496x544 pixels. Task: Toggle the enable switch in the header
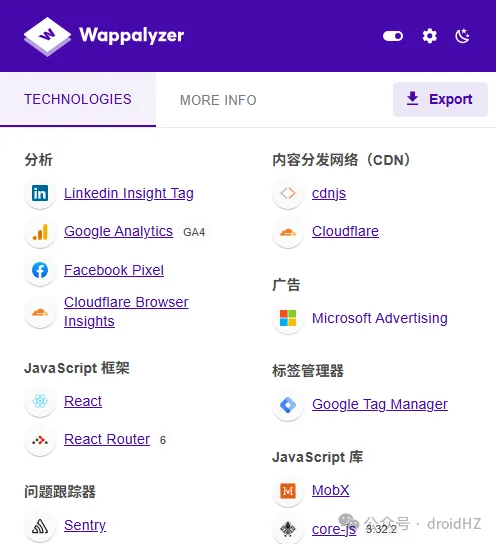[x=393, y=36]
